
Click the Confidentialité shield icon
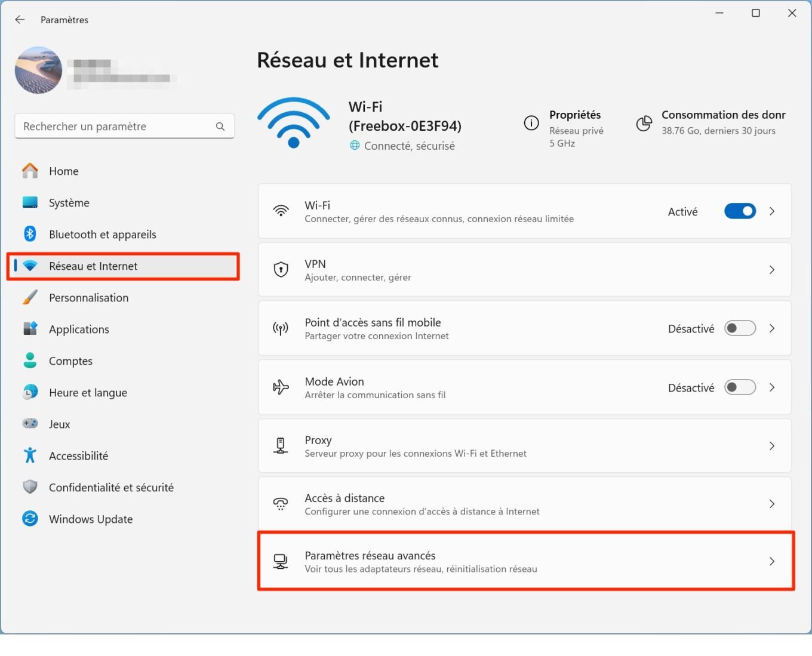tap(30, 487)
